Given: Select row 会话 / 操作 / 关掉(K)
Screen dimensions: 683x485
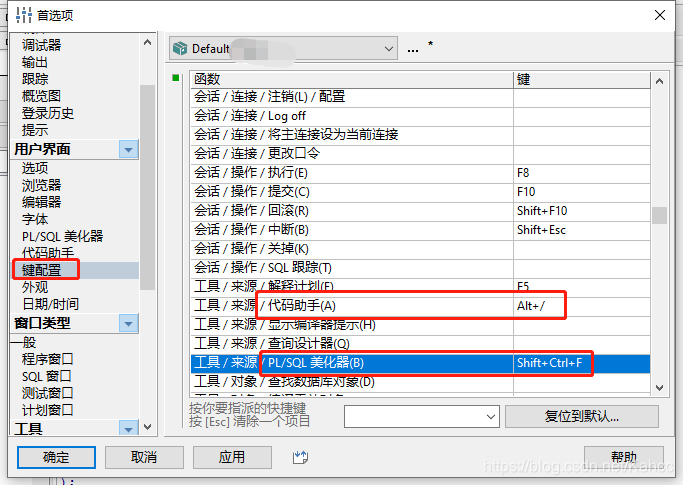Looking at the screenshot, I should 420,249.
